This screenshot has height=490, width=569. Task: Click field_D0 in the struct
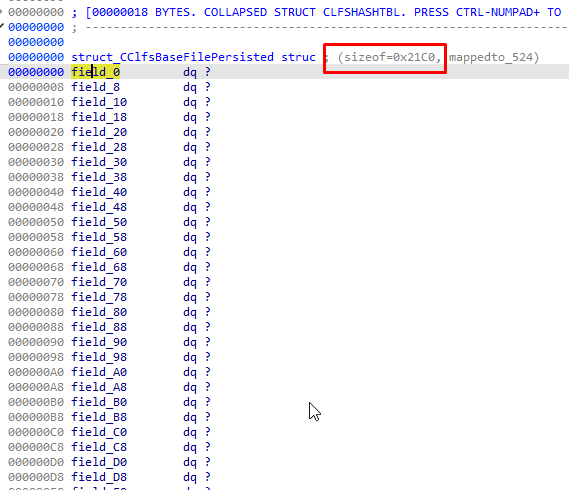99,462
